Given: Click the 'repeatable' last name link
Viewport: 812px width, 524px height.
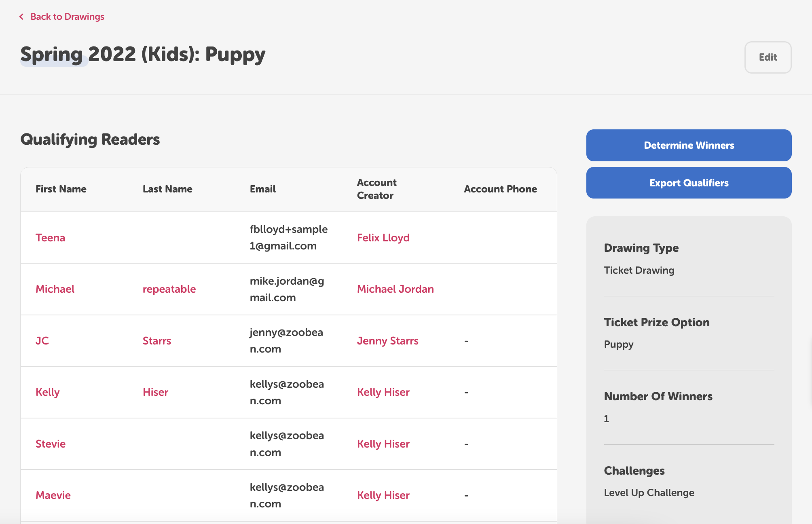Looking at the screenshot, I should click(x=169, y=289).
